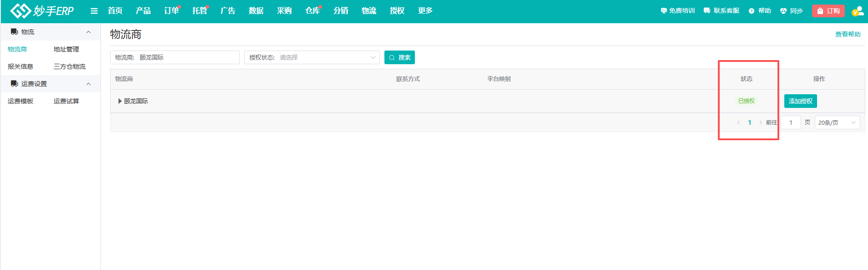This screenshot has width=868, height=270.
Task: Click the 操作 column header
Action: pyautogui.click(x=819, y=79)
